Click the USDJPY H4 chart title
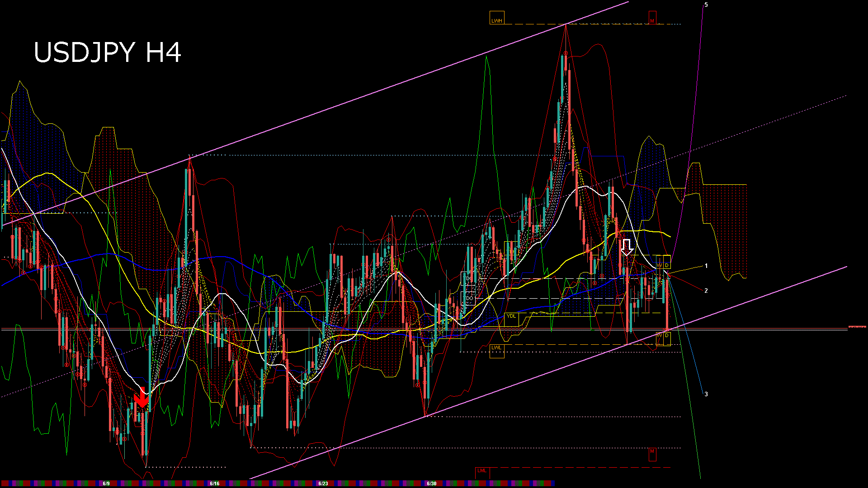Viewport: 868px width, 488px height. tap(108, 52)
